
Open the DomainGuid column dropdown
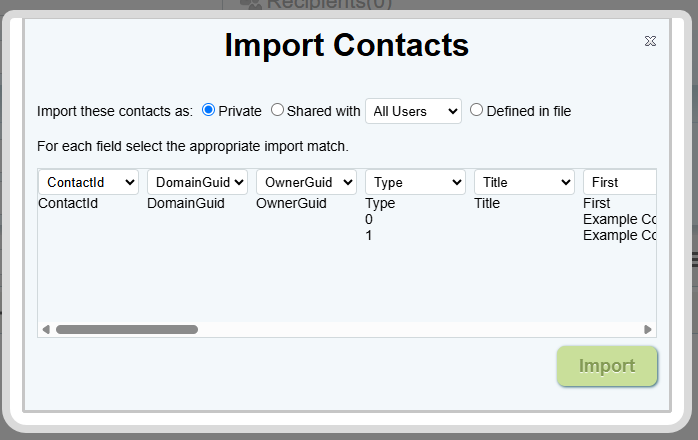(x=197, y=182)
